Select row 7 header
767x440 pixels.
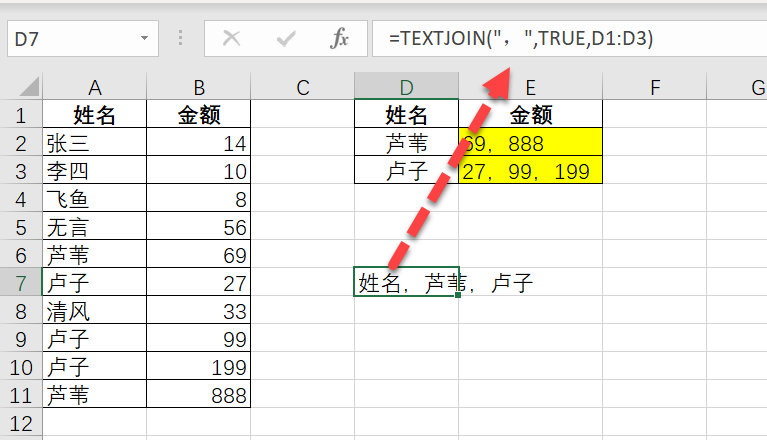21,283
